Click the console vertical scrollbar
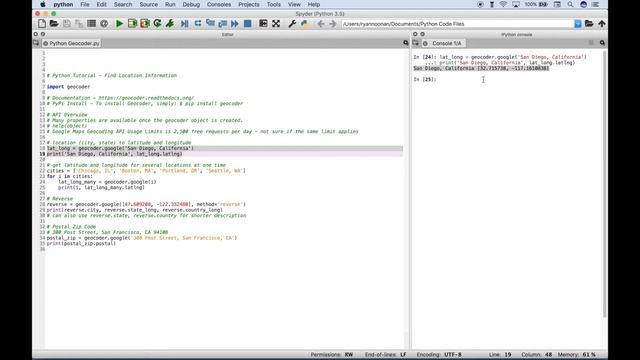640x360 pixels. pos(604,184)
